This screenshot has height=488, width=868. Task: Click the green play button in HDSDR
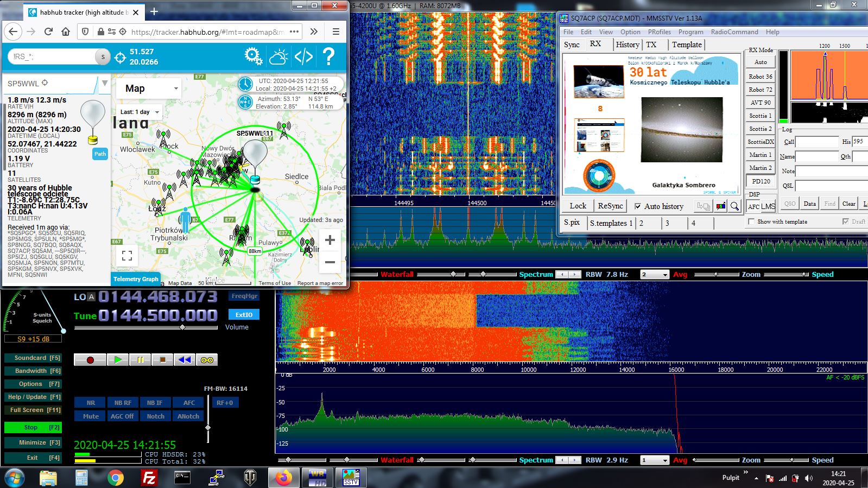[x=118, y=360]
